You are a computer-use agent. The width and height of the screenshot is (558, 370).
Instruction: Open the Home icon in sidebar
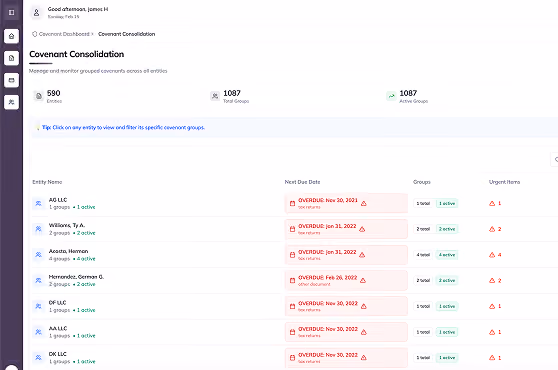(11, 36)
